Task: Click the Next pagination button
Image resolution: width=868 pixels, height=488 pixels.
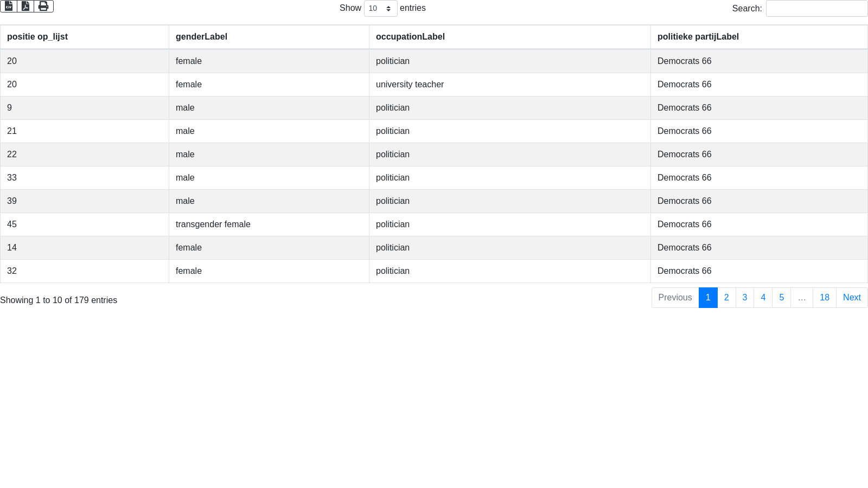Action: (x=851, y=298)
